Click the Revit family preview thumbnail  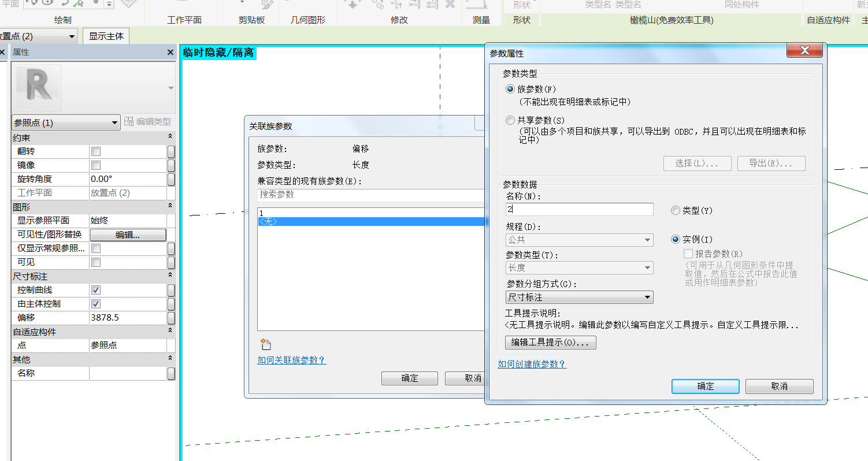[x=38, y=88]
